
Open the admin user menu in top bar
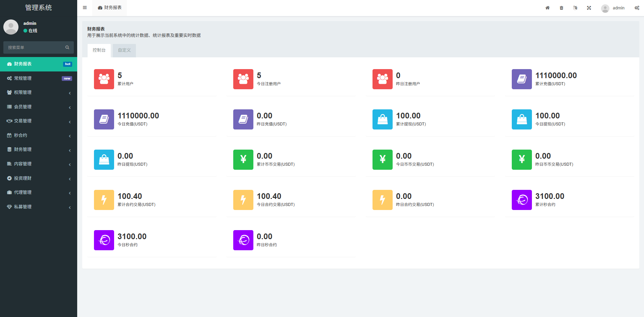[613, 8]
